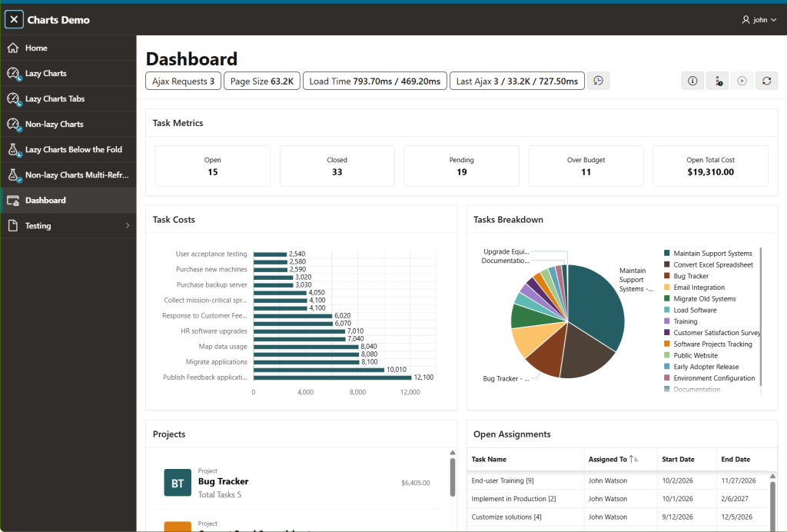Image resolution: width=787 pixels, height=532 pixels.
Task: Toggle Customer Satisfaction Survey legend entry
Action: tap(712, 333)
